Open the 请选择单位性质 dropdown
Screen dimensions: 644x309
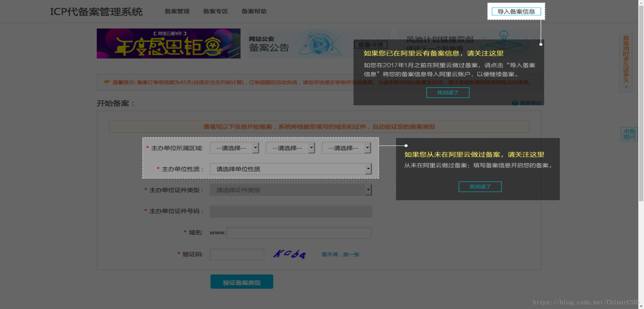click(x=290, y=169)
